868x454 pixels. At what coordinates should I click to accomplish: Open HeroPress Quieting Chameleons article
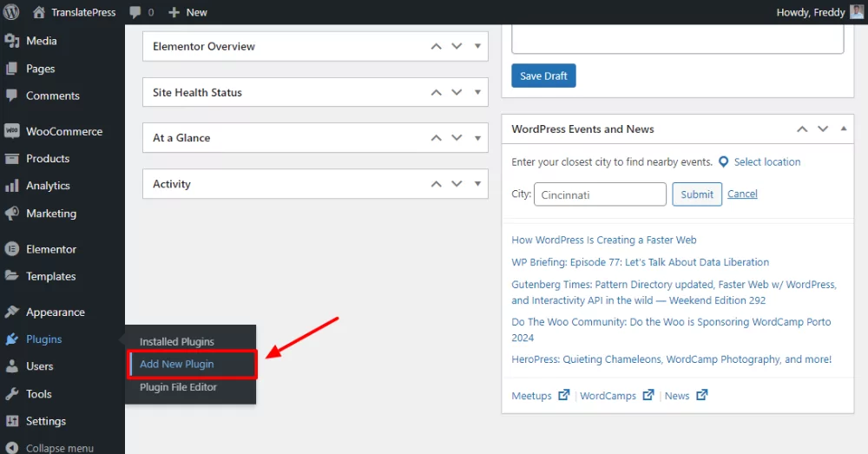[x=672, y=359]
